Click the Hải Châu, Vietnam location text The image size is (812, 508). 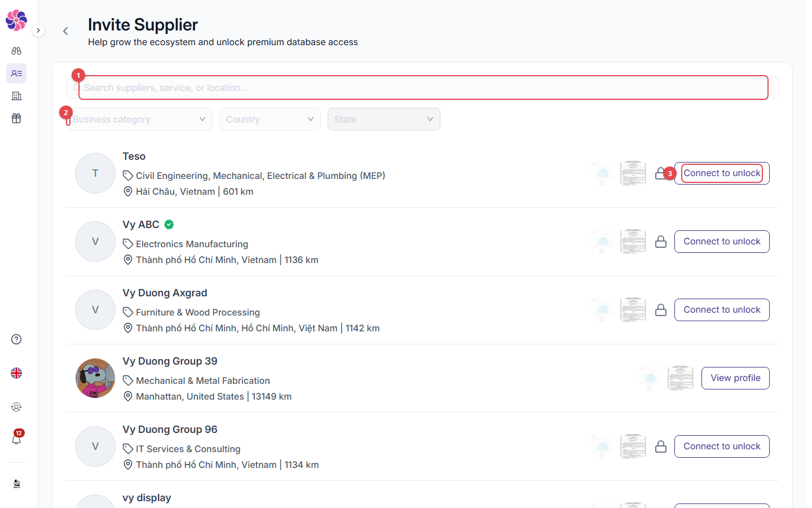[x=175, y=191]
